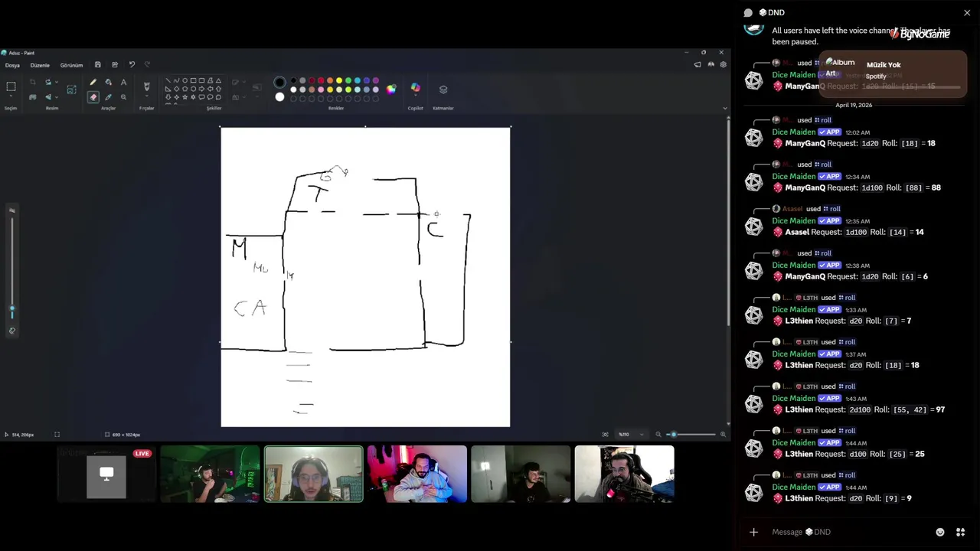This screenshot has width=980, height=551.
Task: Select the rectangular Selection tool
Action: (x=11, y=86)
